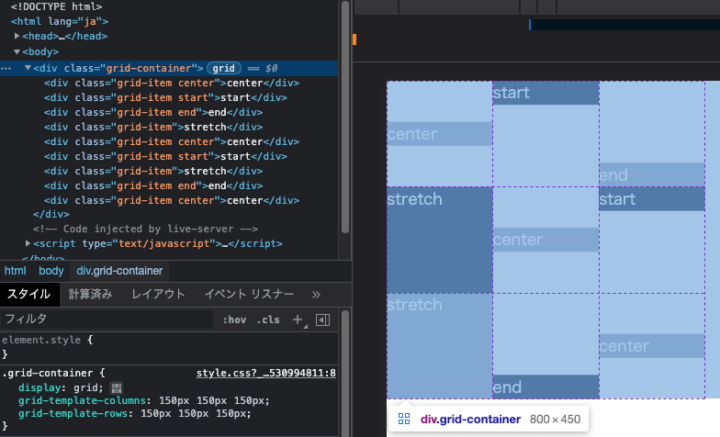Collapse the grid-container div node
The width and height of the screenshot is (720, 437).
(x=28, y=68)
